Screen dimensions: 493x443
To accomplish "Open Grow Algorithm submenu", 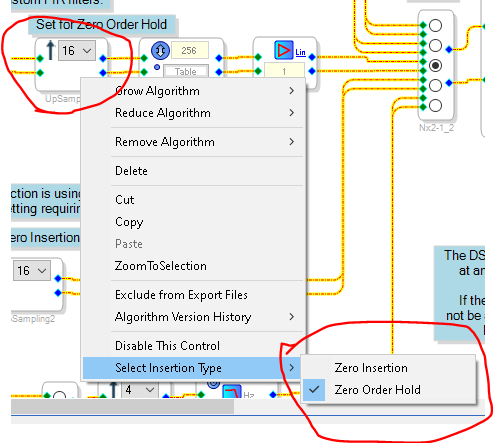I will coord(193,91).
